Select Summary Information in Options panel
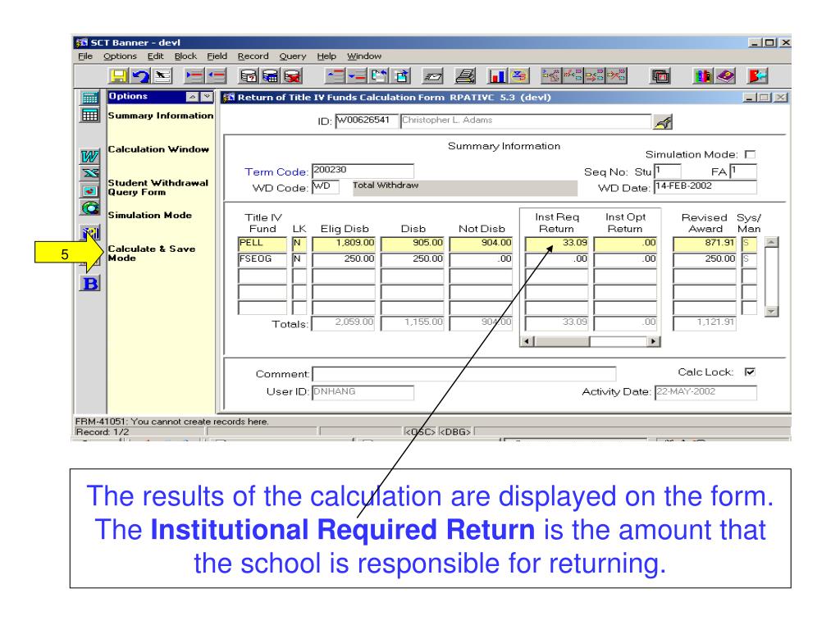Image resolution: width=840 pixels, height=630 pixels. [x=161, y=116]
